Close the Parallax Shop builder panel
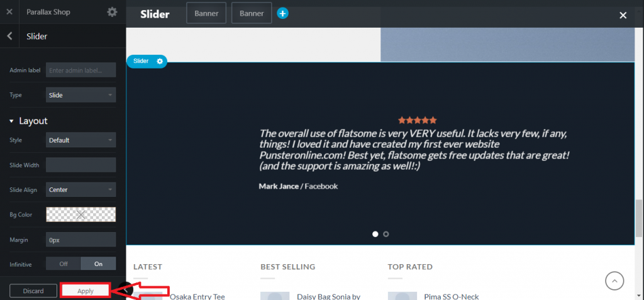This screenshot has height=300, width=644. coord(9,12)
